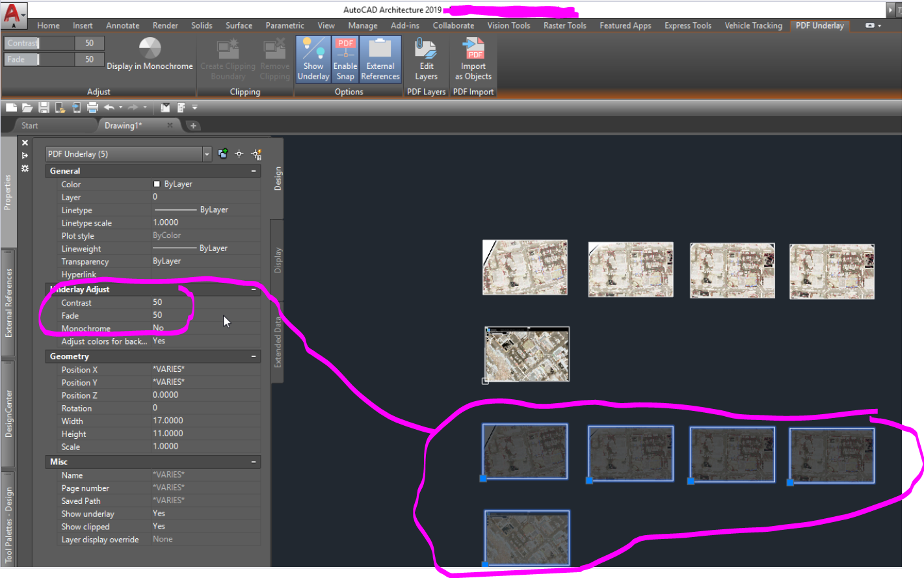Click Import as Objects button
This screenshot has width=924, height=578.
click(x=473, y=59)
